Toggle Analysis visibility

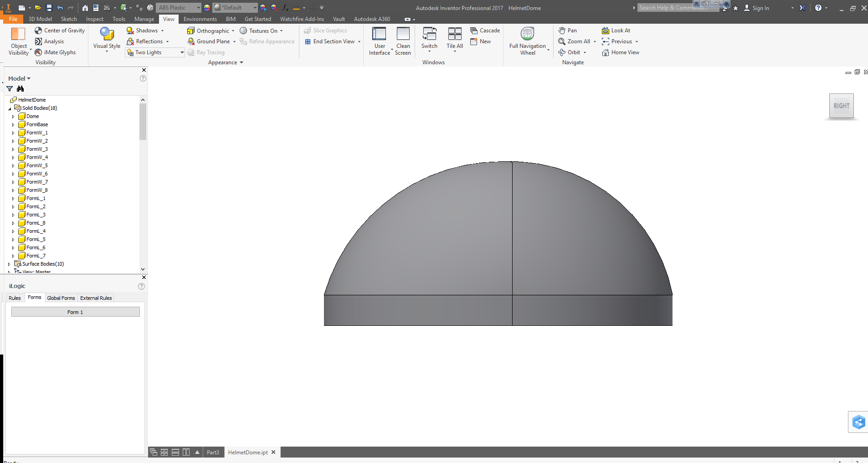[49, 41]
